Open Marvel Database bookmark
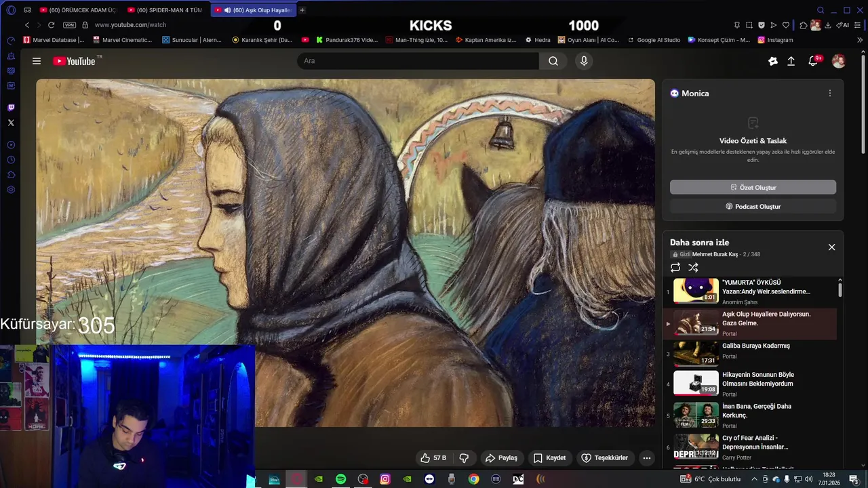This screenshot has height=488, width=868. click(54, 40)
